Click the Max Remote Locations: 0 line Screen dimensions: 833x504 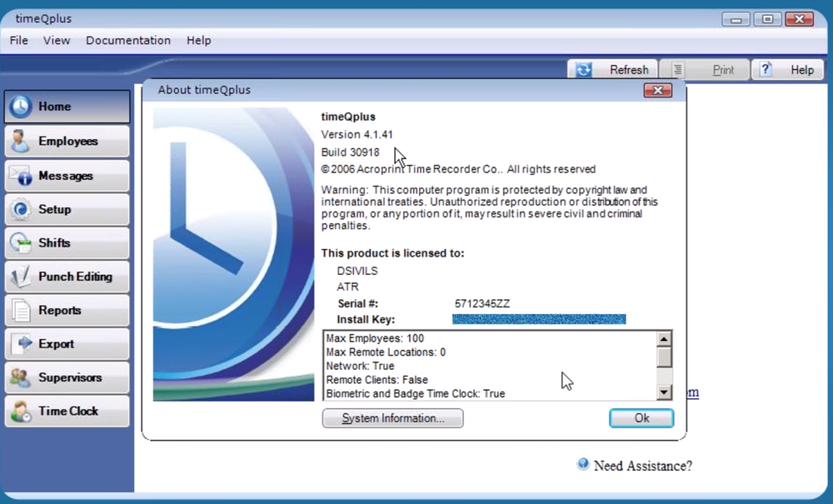(386, 352)
